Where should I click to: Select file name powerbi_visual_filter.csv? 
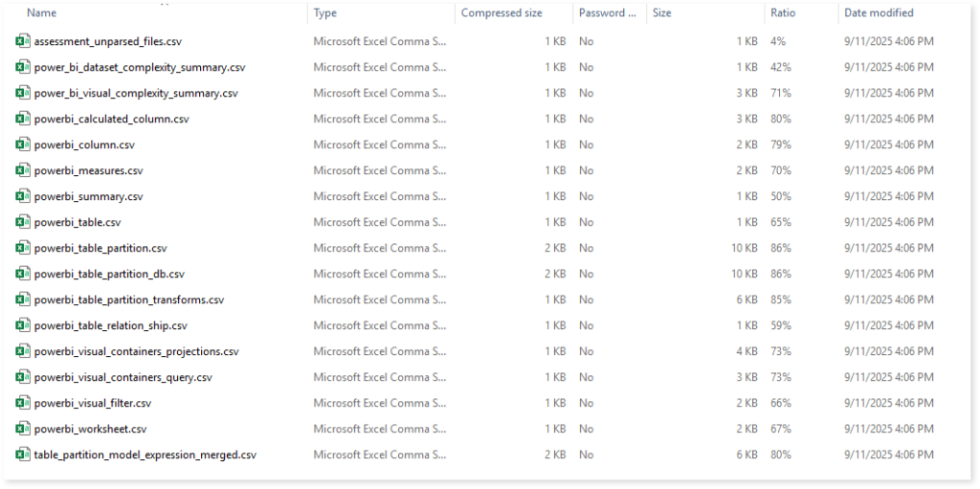(93, 403)
